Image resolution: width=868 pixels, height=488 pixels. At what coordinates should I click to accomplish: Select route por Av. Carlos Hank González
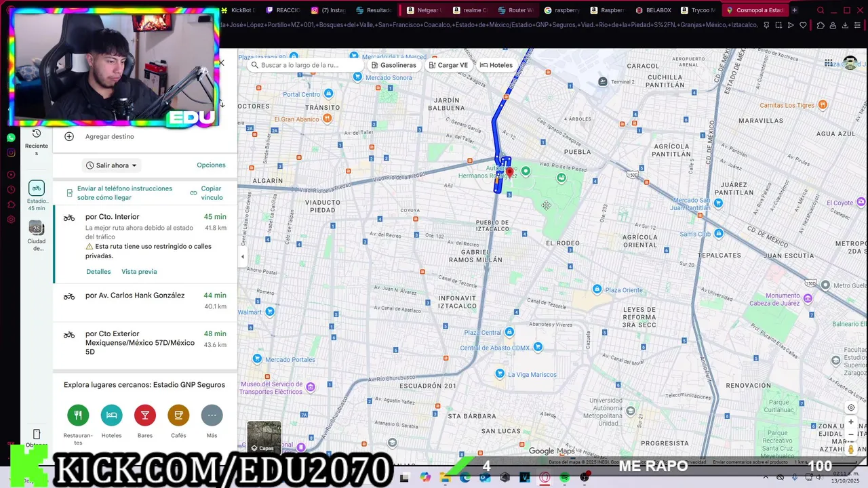pos(145,301)
